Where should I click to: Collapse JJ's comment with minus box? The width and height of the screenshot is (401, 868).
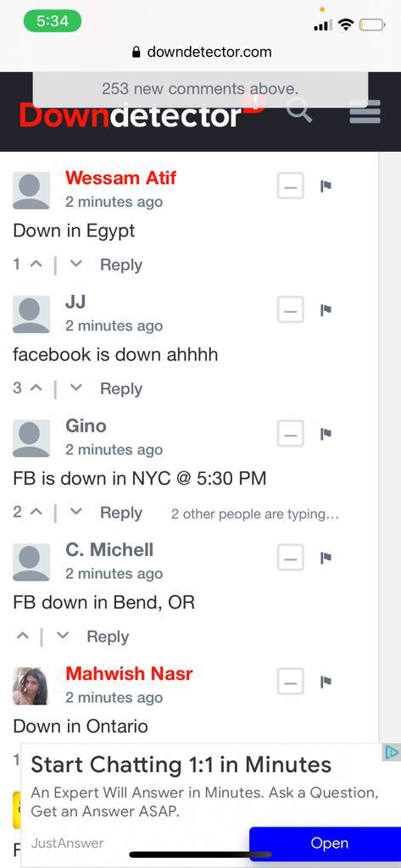click(x=291, y=310)
